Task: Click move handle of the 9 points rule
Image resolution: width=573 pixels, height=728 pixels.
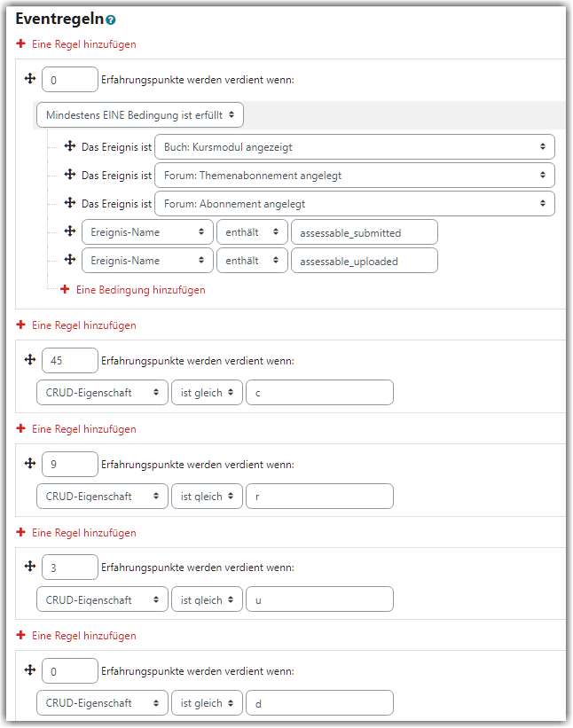Action: [x=30, y=463]
